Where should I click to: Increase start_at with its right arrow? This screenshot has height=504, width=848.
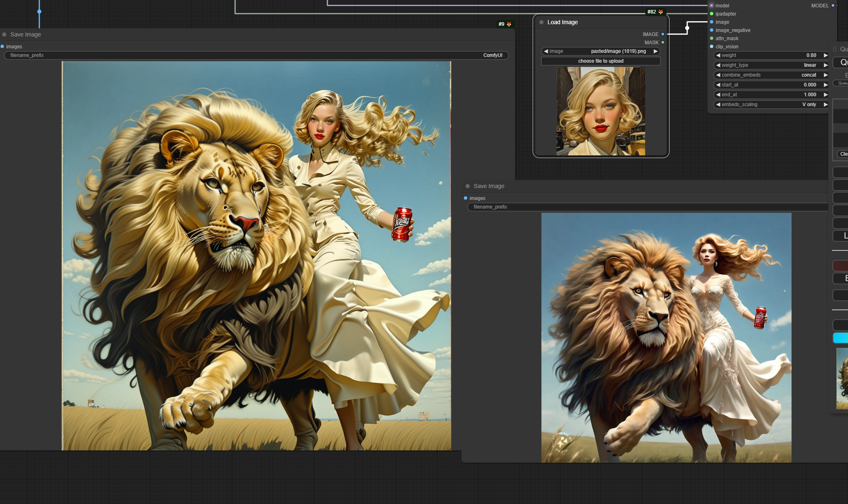tap(825, 85)
